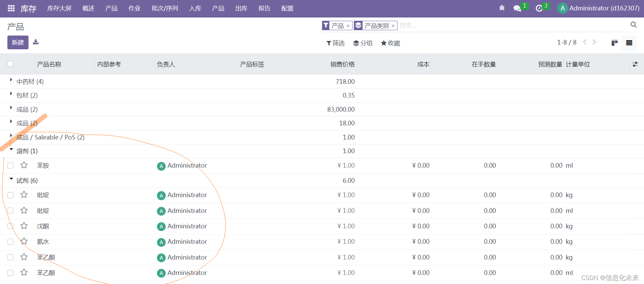
Task: Click the search magnifier icon
Action: pyautogui.click(x=633, y=25)
